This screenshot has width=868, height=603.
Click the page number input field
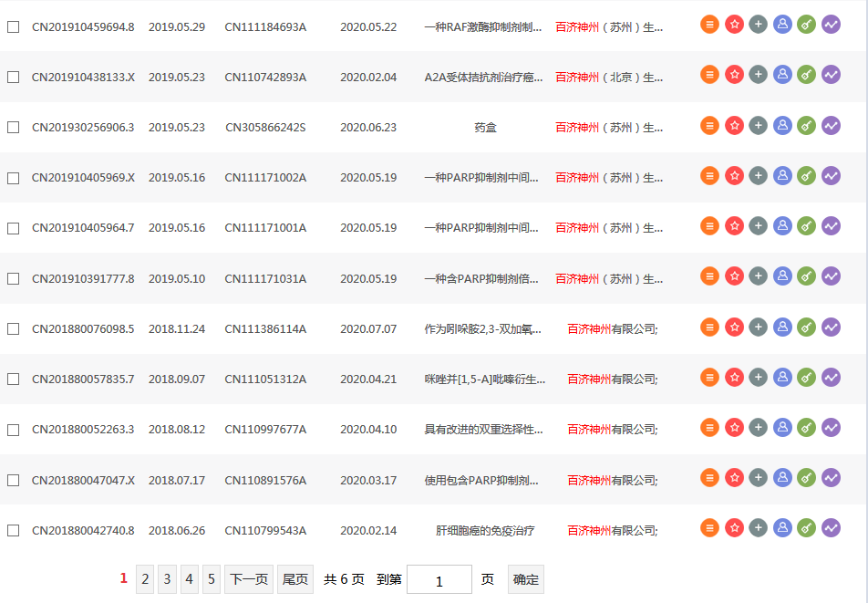tap(439, 580)
